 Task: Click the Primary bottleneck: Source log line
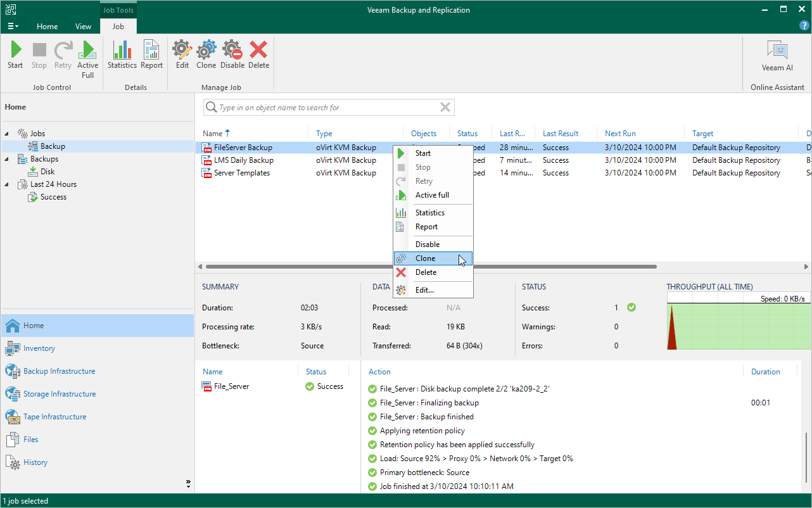pos(424,473)
